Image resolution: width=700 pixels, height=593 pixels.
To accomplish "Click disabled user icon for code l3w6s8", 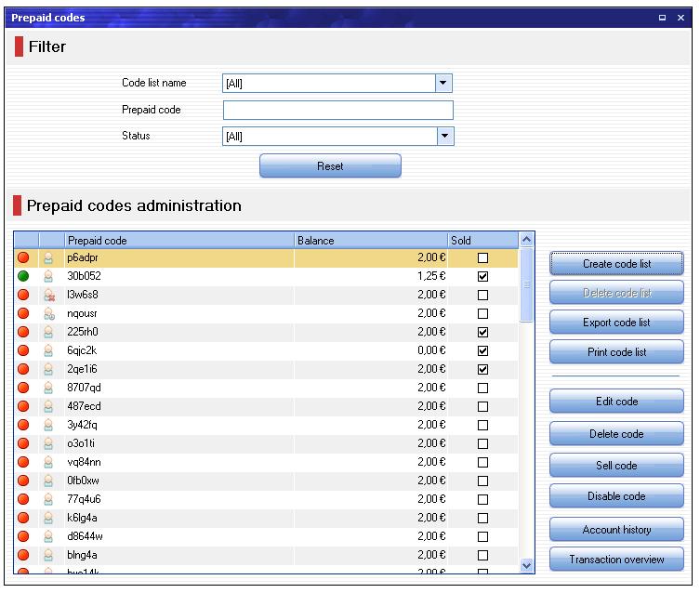I will click(49, 296).
